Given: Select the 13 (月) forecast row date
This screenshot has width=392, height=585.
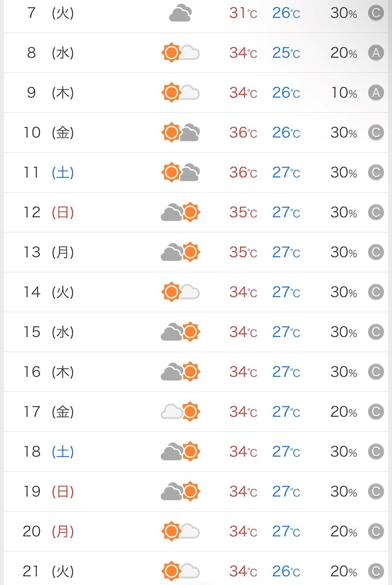Looking at the screenshot, I should coord(49,252).
